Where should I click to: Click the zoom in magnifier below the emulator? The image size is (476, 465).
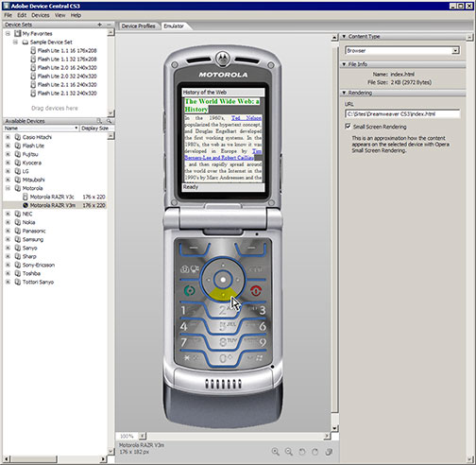[276, 452]
